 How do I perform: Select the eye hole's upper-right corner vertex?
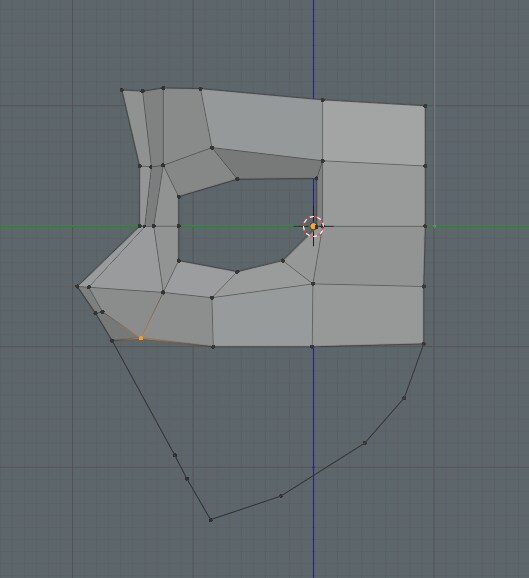coord(316,179)
